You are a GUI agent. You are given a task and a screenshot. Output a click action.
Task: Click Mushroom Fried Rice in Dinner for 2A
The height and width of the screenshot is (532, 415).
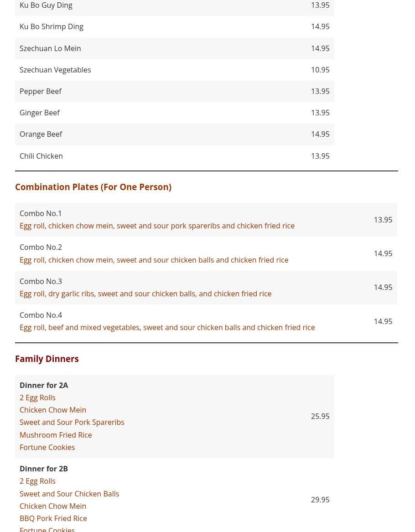click(56, 435)
